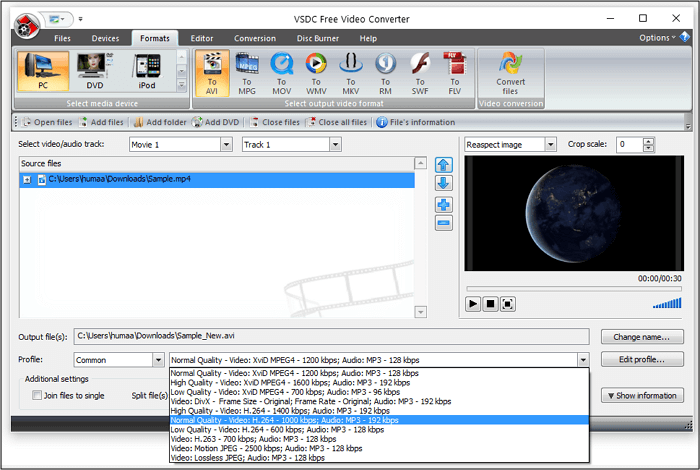Image resolution: width=700 pixels, height=470 pixels.
Task: Expand the Sample.mp4 source file tree
Action: pos(26,180)
